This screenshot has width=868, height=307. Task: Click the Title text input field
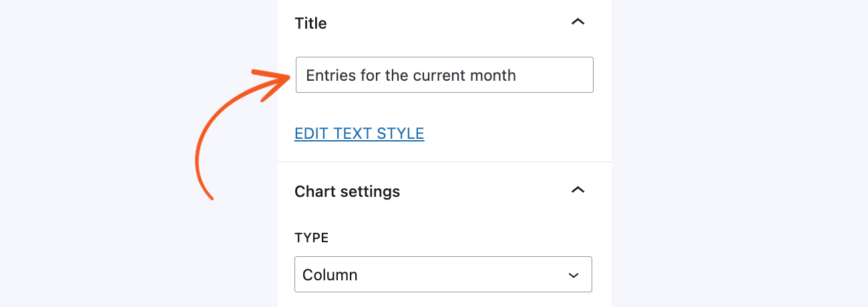(444, 75)
